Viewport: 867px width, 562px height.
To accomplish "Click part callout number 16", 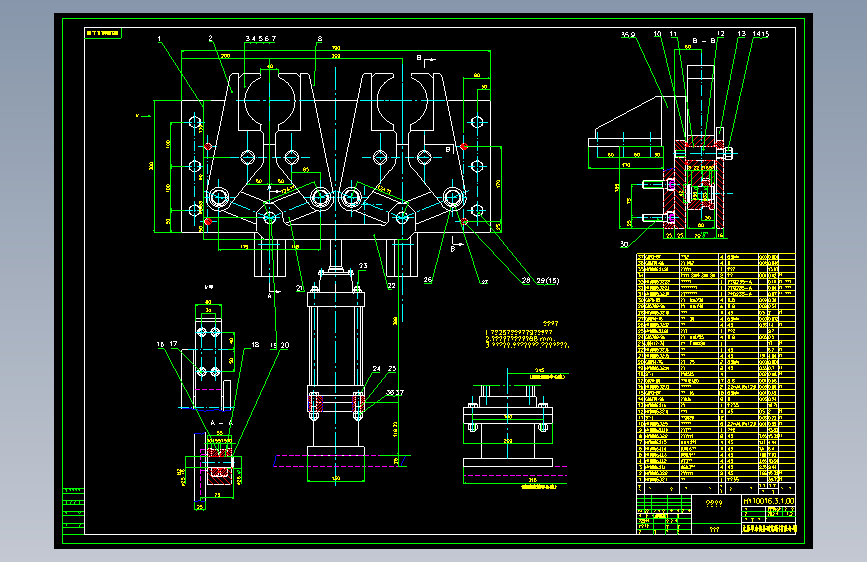I will coord(160,345).
